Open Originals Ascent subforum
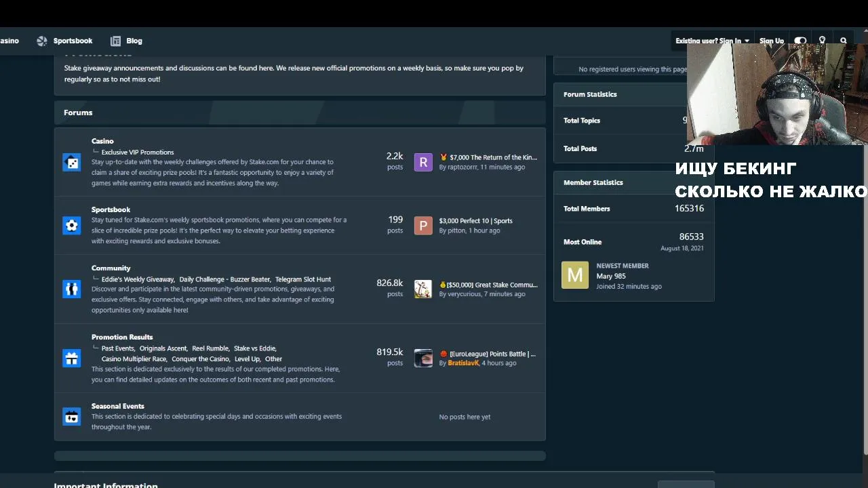 pos(163,348)
